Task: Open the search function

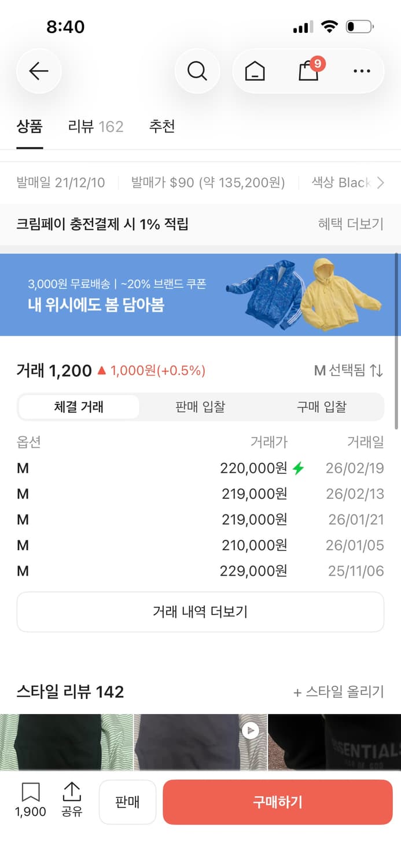Action: pos(197,71)
